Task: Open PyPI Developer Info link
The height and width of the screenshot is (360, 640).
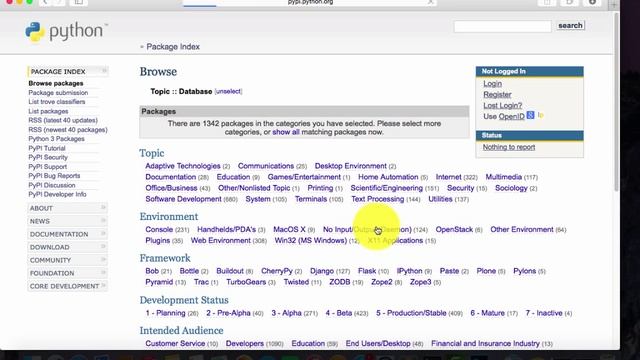Action: (x=57, y=194)
